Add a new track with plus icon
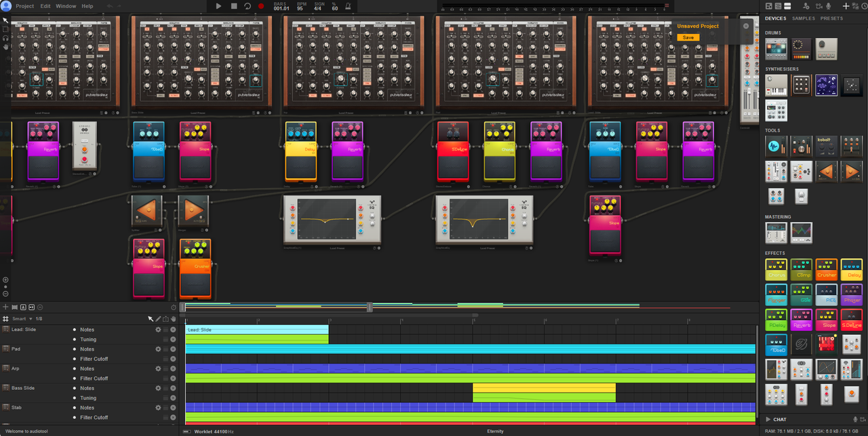 [x=5, y=307]
